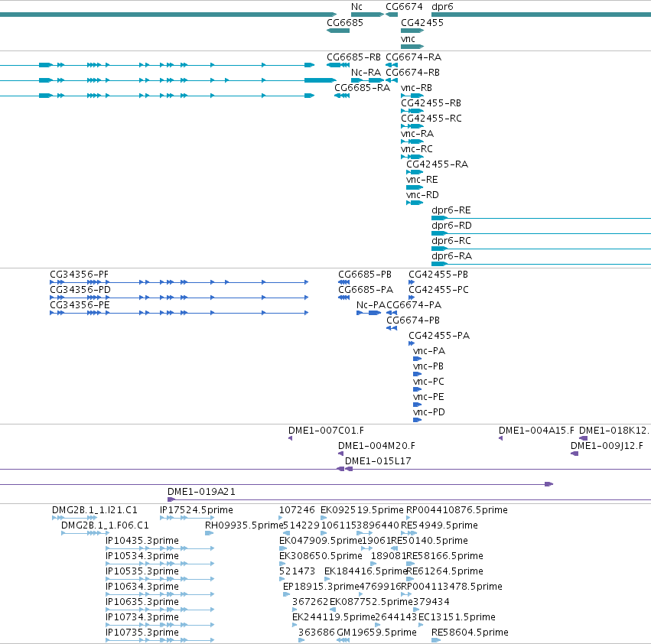This screenshot has height=644, width=651.
Task: Select the vnc-PD protein label
Action: point(429,412)
